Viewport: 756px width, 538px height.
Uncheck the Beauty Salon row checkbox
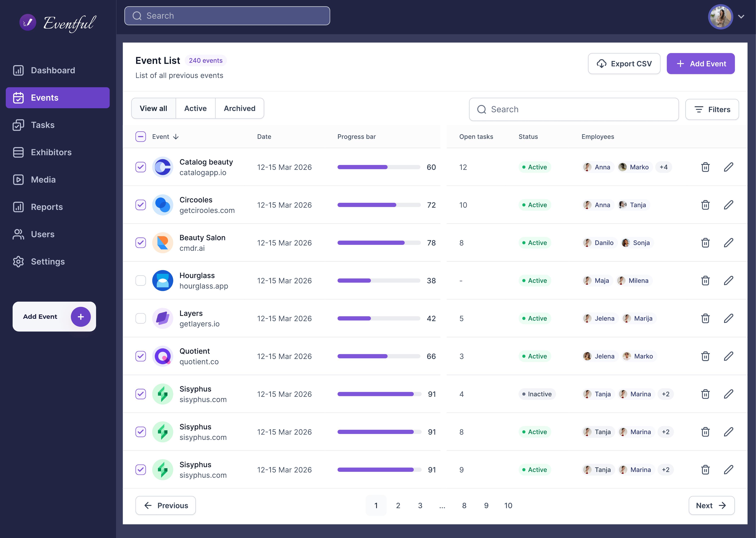pos(141,243)
